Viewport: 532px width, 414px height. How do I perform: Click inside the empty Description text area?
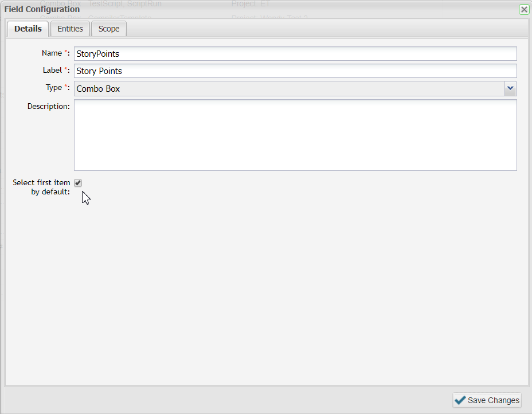(x=295, y=135)
